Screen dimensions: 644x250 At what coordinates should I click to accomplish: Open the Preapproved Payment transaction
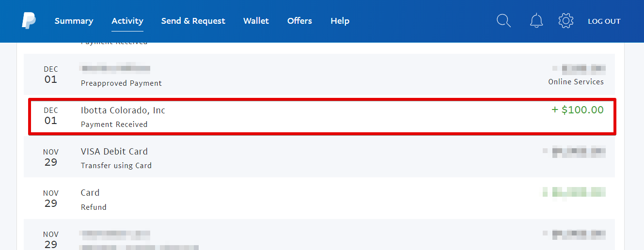(319, 74)
